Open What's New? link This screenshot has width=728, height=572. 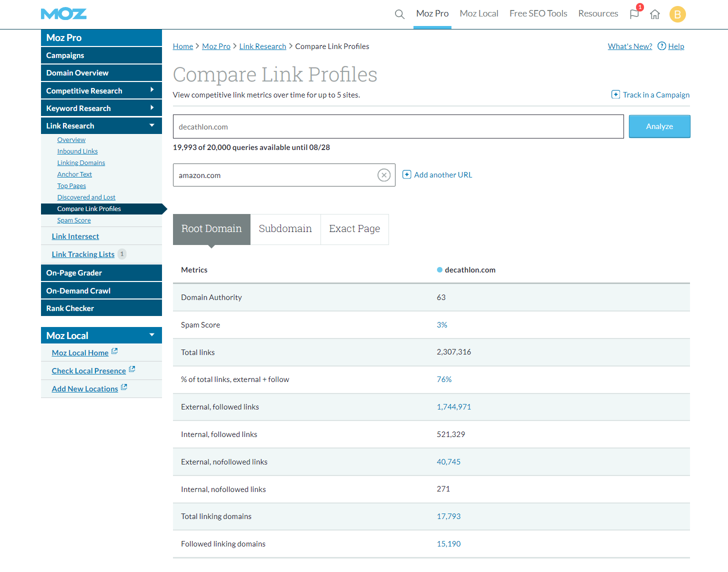pyautogui.click(x=630, y=46)
